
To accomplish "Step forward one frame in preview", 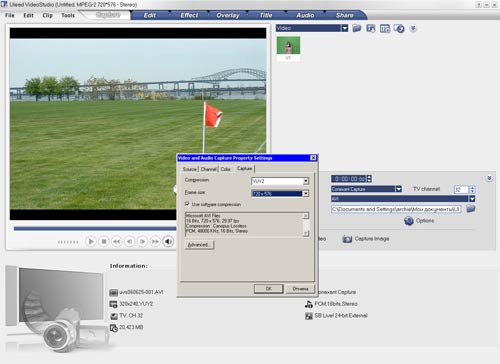I will (142, 241).
